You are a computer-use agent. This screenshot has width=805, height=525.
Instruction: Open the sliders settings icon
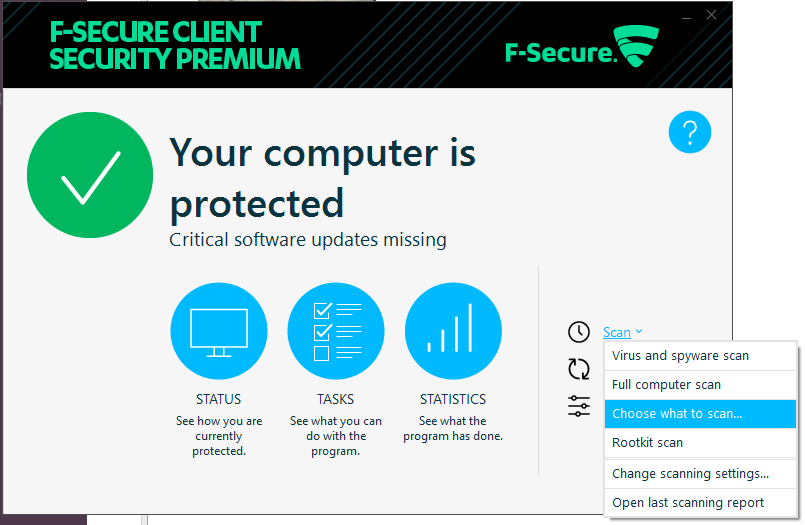click(579, 406)
